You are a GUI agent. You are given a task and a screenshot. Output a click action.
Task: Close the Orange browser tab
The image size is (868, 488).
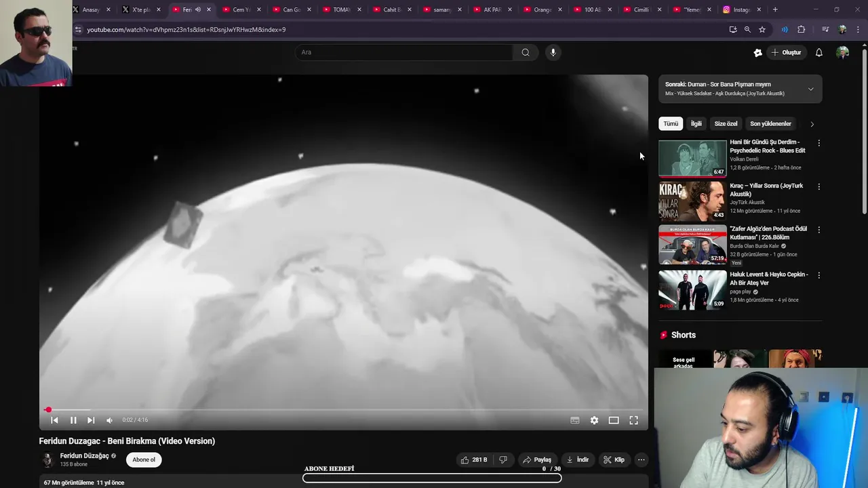tap(560, 9)
